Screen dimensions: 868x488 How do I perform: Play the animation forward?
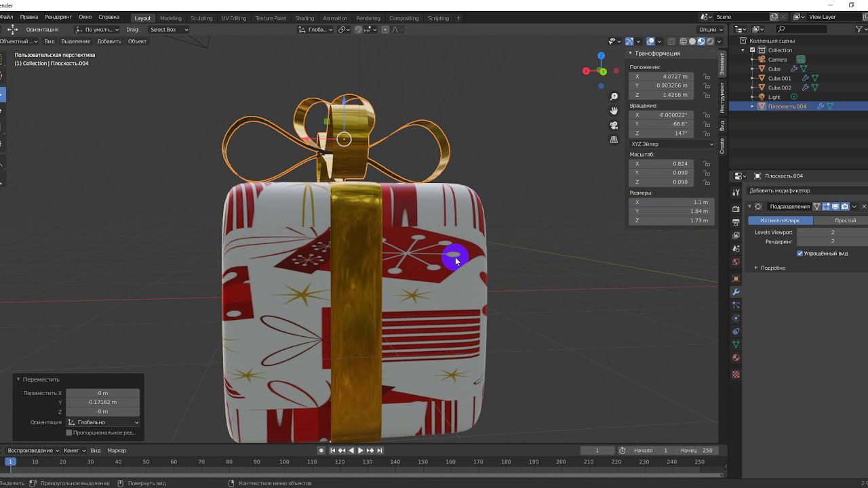pyautogui.click(x=360, y=451)
